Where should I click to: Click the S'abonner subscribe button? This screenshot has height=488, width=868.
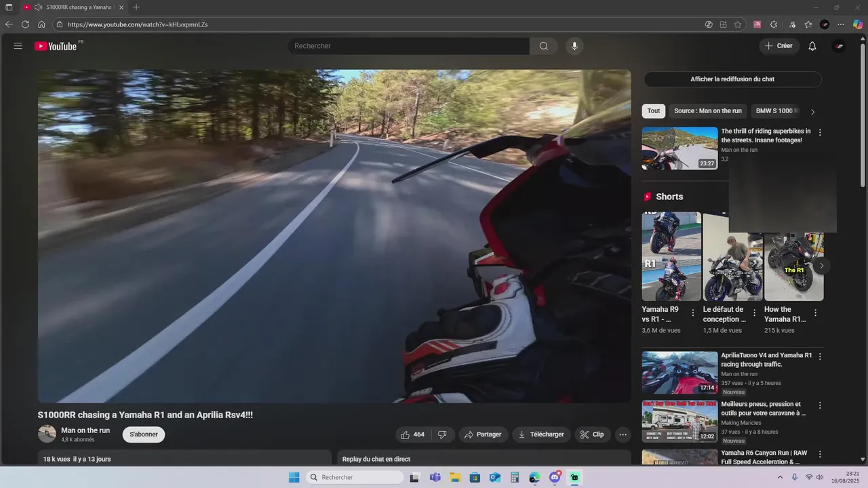tap(144, 434)
